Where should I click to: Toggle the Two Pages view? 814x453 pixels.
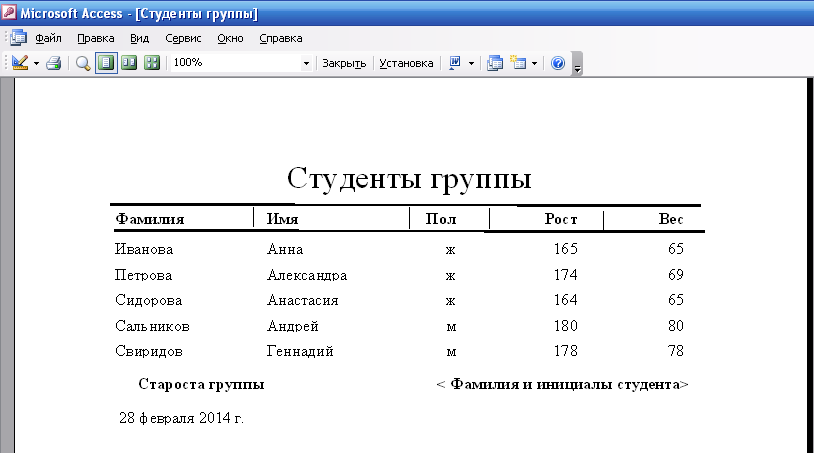[129, 63]
